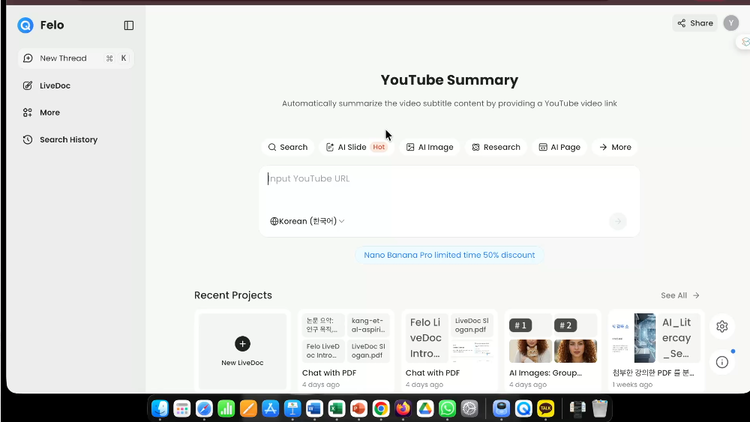Screen dimensions: 750x422
Task: Start a New Thread
Action: (76, 58)
